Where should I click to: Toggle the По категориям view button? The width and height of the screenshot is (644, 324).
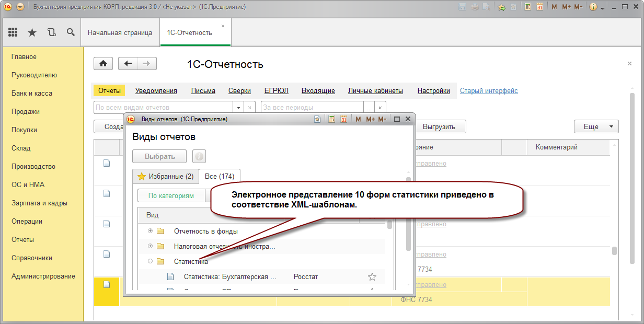tap(171, 196)
